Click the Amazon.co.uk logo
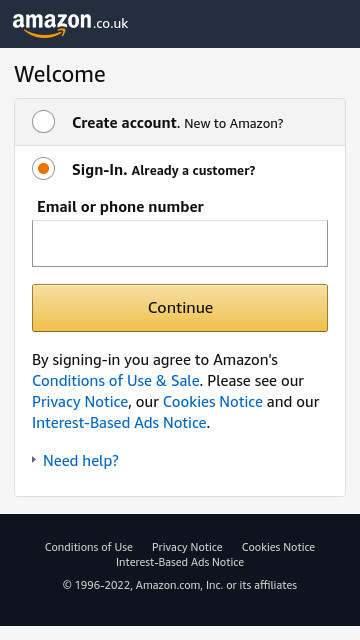The width and height of the screenshot is (360, 640). [70, 25]
